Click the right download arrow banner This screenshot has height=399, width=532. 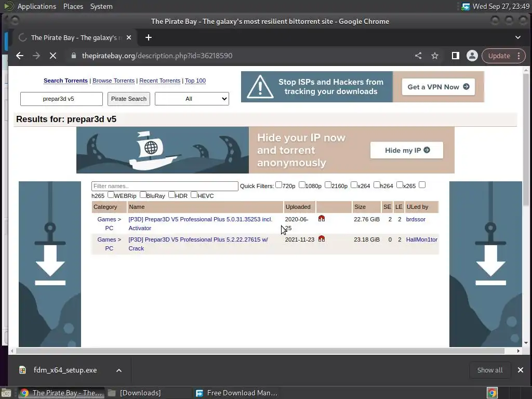tap(486, 264)
